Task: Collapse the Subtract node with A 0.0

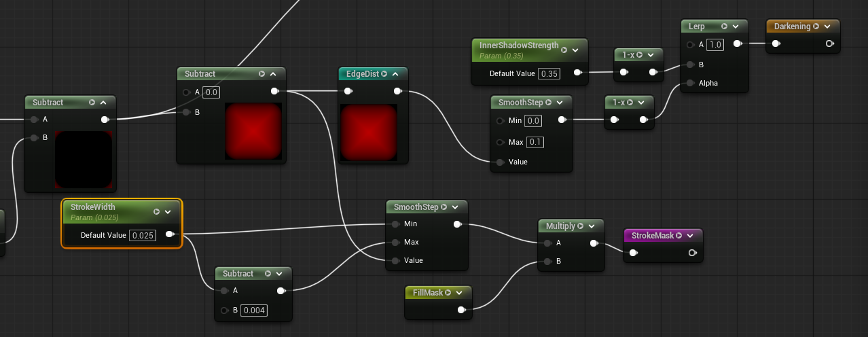Action: click(x=273, y=73)
